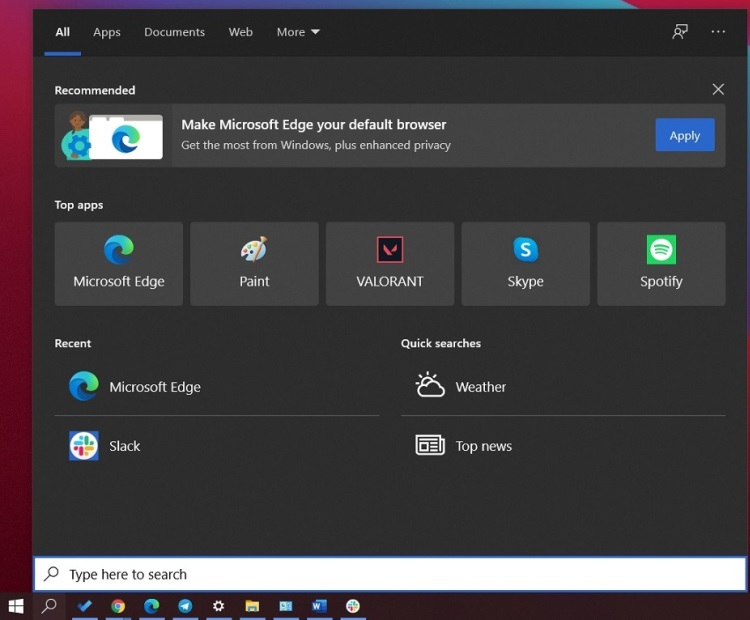Open Top news quick search
Image resolution: width=750 pixels, height=620 pixels.
[563, 446]
